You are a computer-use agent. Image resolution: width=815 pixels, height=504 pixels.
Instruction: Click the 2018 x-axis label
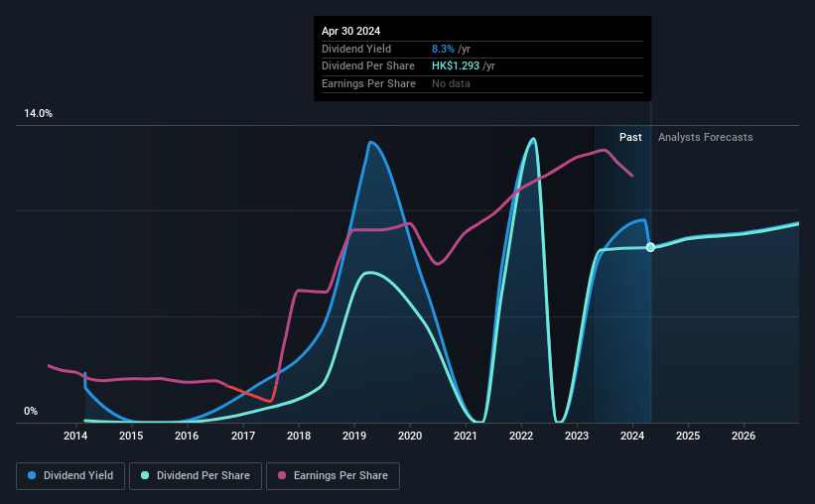tap(299, 436)
